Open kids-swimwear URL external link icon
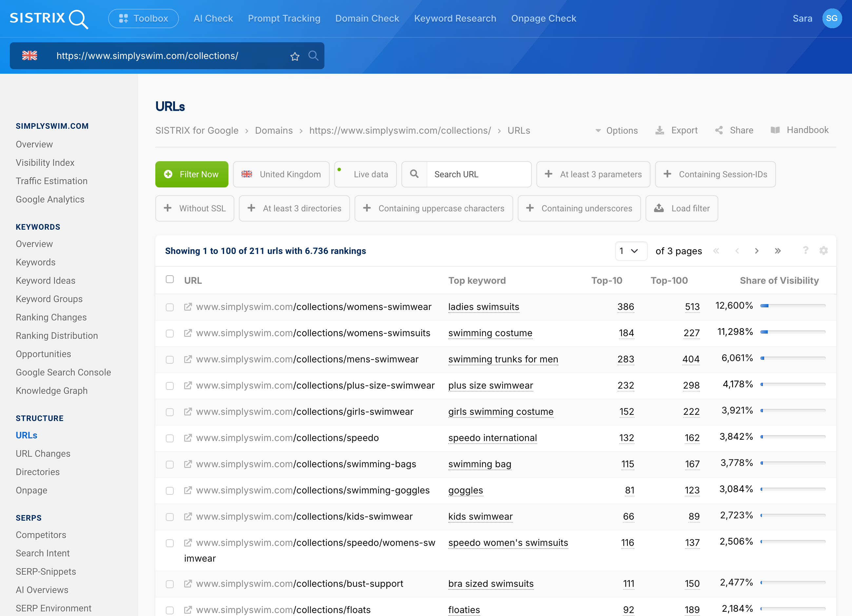Image resolution: width=852 pixels, height=616 pixels. pos(188,517)
